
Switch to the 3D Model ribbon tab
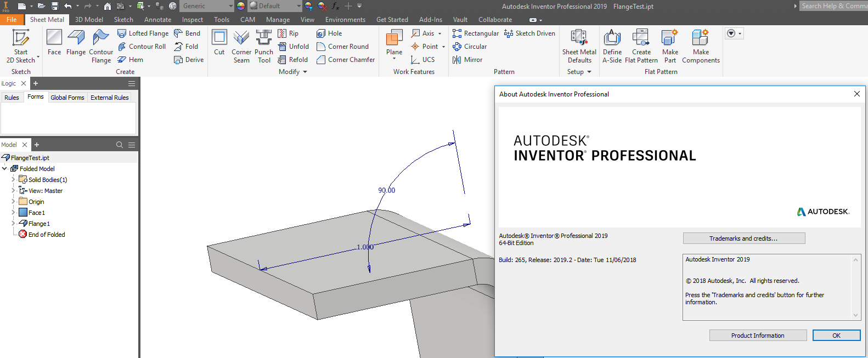pyautogui.click(x=89, y=20)
